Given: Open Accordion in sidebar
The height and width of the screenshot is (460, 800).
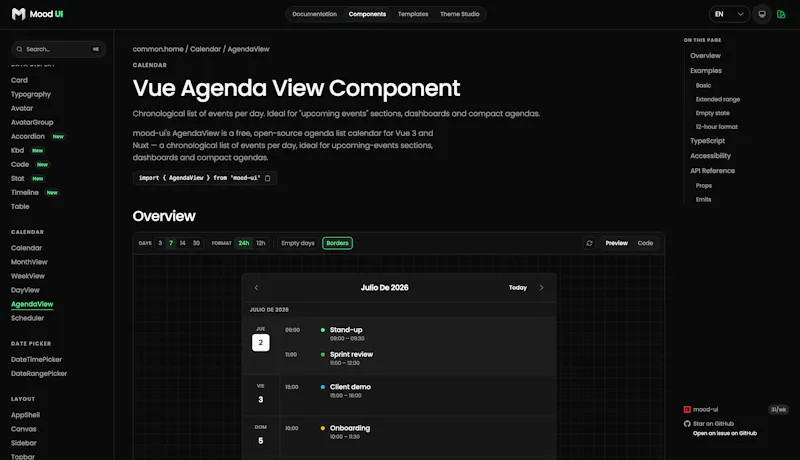Looking at the screenshot, I should pos(28,136).
